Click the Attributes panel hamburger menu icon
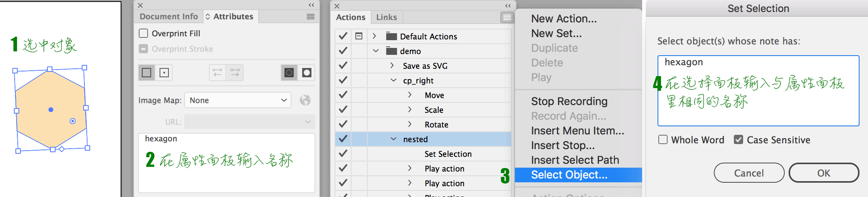Viewport: 868px width, 197px height. (x=310, y=17)
